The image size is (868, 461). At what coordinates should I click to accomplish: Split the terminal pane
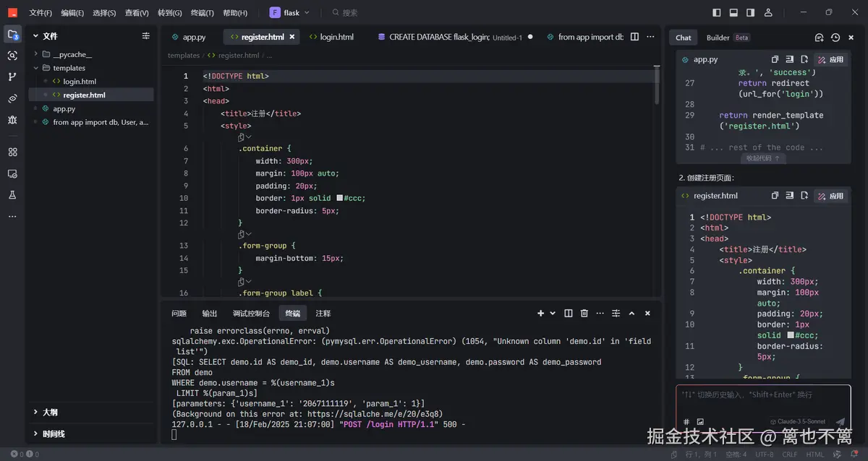[568, 313]
